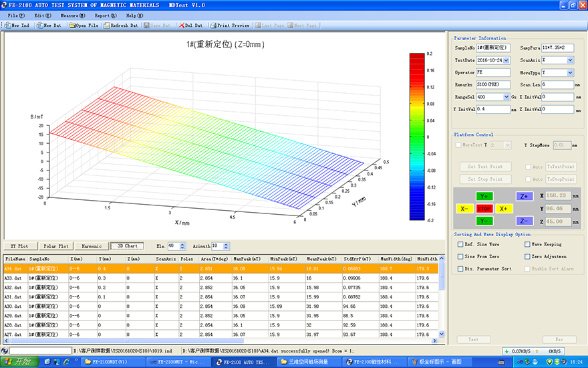Move platform with green Y+ button
The image size is (588, 368).
(x=484, y=197)
